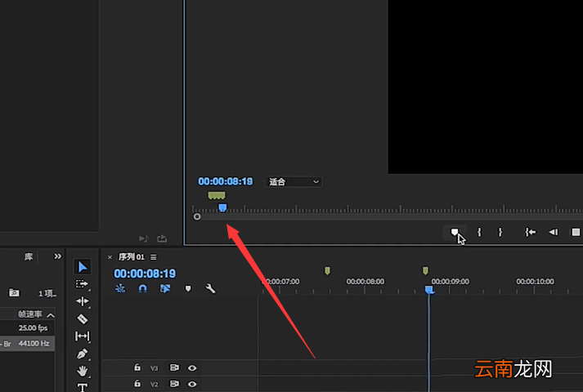Toggle Snap magnet in timeline
This screenshot has height=392, width=583.
(x=143, y=288)
